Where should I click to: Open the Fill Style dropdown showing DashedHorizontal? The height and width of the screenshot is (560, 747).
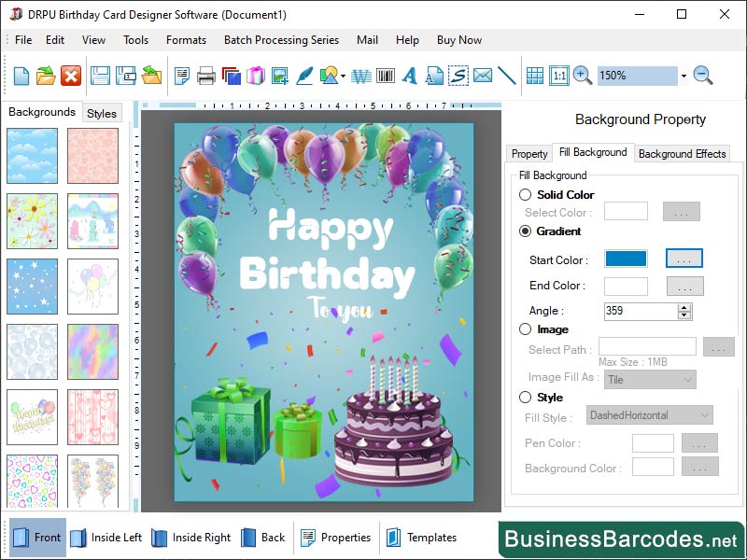pyautogui.click(x=650, y=414)
